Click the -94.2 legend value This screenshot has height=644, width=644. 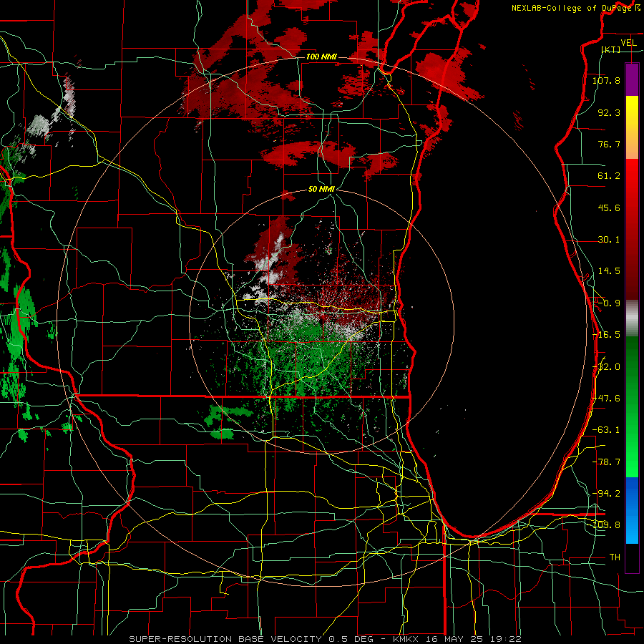(x=606, y=494)
